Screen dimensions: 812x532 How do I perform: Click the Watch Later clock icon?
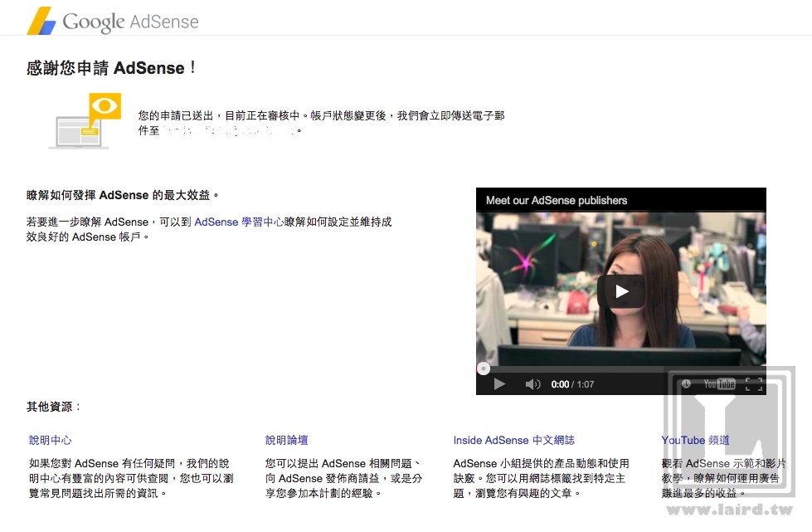pos(686,383)
